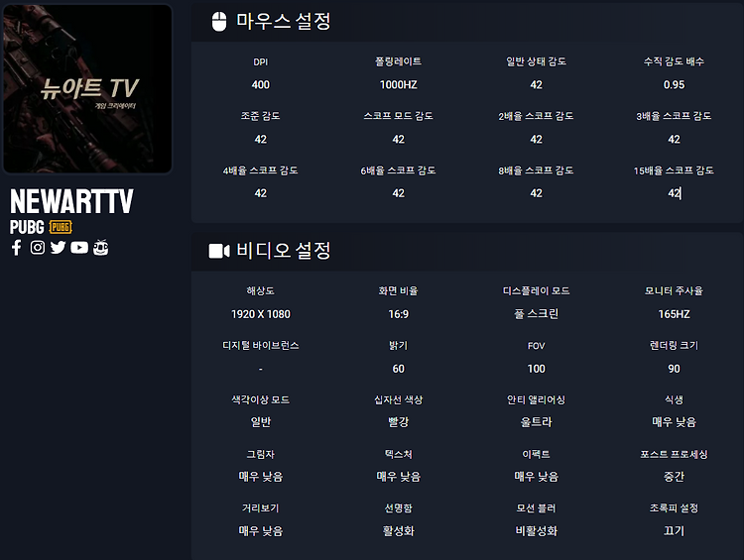Open NEWARTTV's Facebook page icon
The width and height of the screenshot is (744, 560).
tap(17, 248)
